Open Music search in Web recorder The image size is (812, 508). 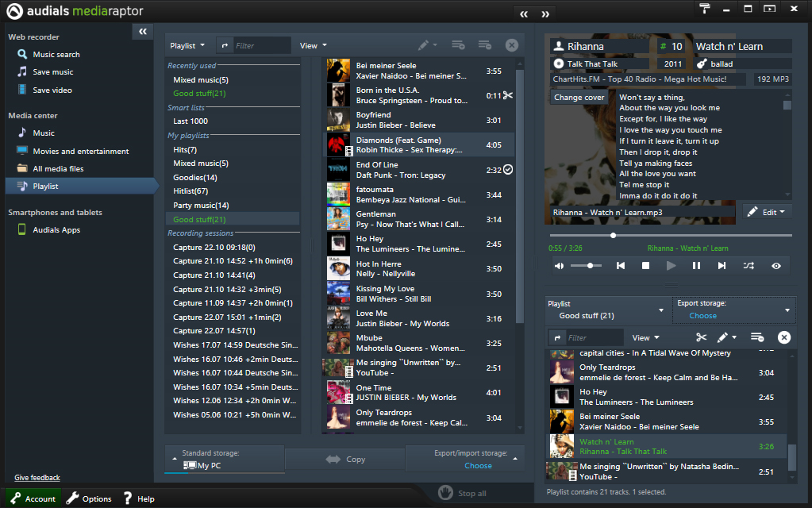pyautogui.click(x=56, y=55)
